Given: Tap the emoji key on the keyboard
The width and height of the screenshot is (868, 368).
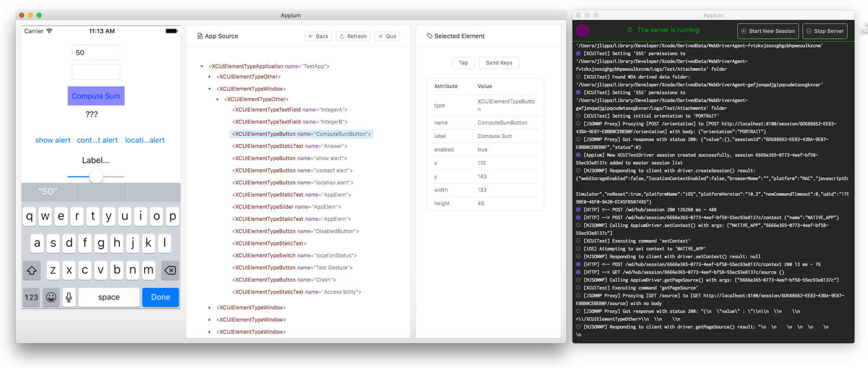Looking at the screenshot, I should (51, 297).
